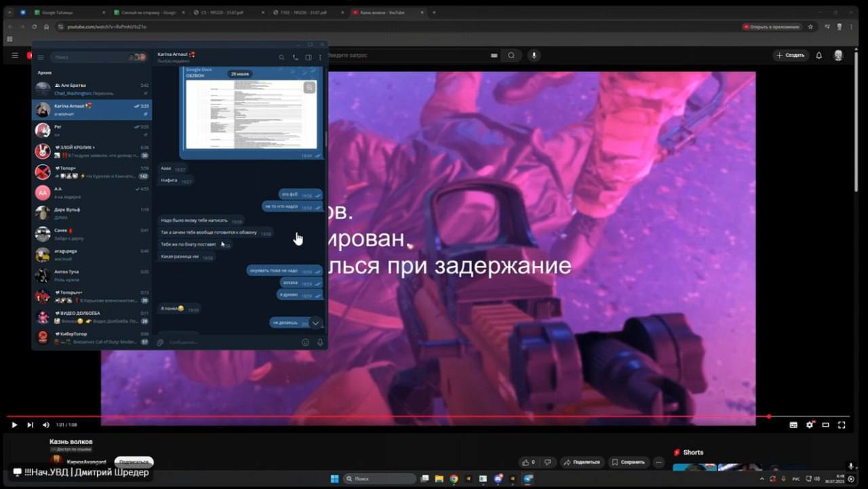Open the ЗЛОЙ КРОЛИК channel
Screen dimensions: 868x489
92,151
